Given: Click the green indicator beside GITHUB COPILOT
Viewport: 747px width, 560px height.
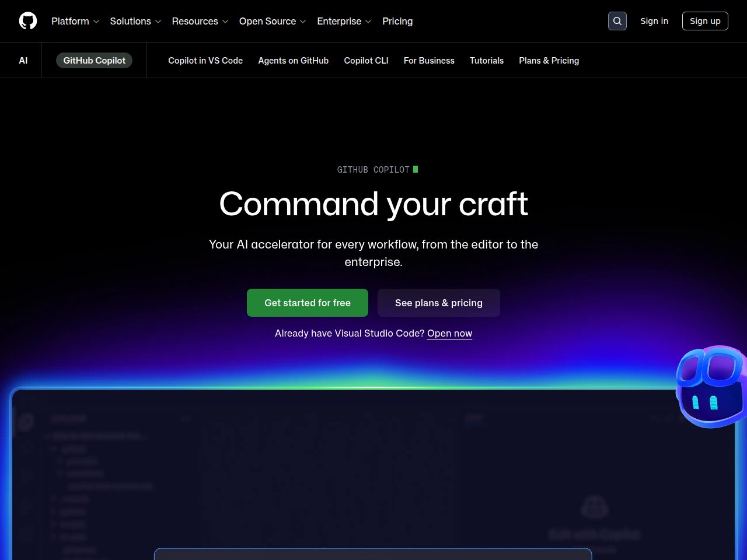Looking at the screenshot, I should point(416,169).
